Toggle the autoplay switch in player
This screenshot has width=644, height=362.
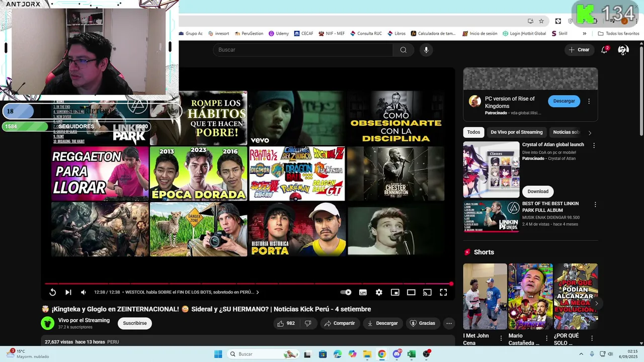[x=346, y=292]
